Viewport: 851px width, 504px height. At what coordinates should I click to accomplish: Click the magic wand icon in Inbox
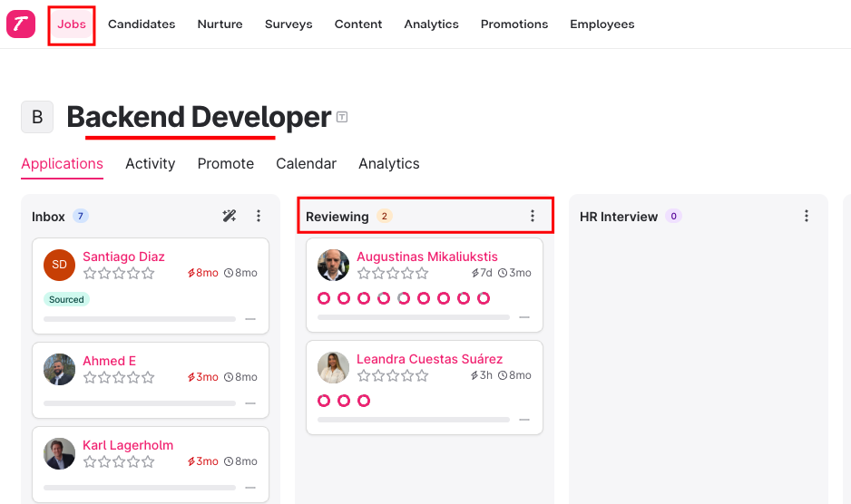pos(229,216)
